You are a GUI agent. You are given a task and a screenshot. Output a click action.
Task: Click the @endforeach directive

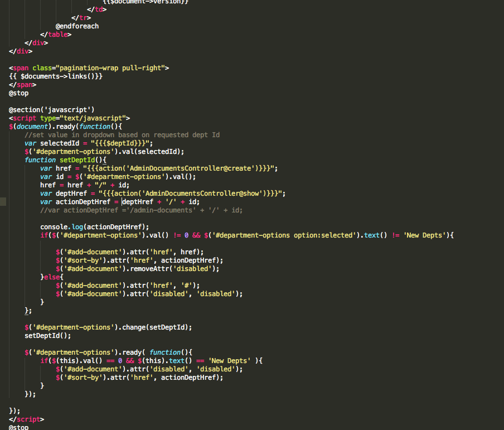(76, 26)
